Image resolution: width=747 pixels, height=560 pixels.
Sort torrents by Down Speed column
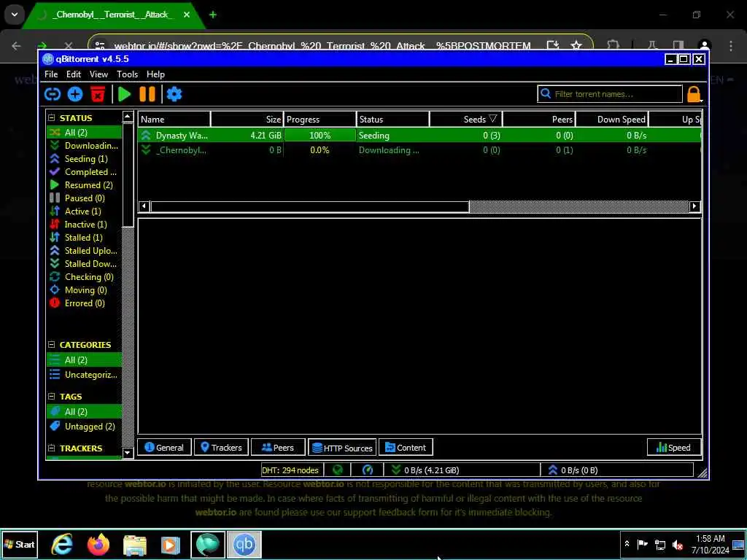pyautogui.click(x=612, y=120)
